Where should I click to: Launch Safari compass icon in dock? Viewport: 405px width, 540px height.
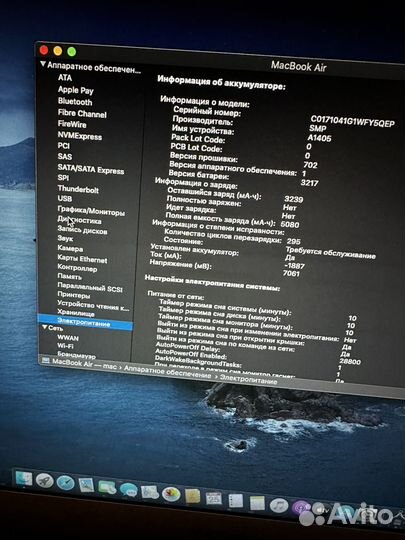point(65,483)
